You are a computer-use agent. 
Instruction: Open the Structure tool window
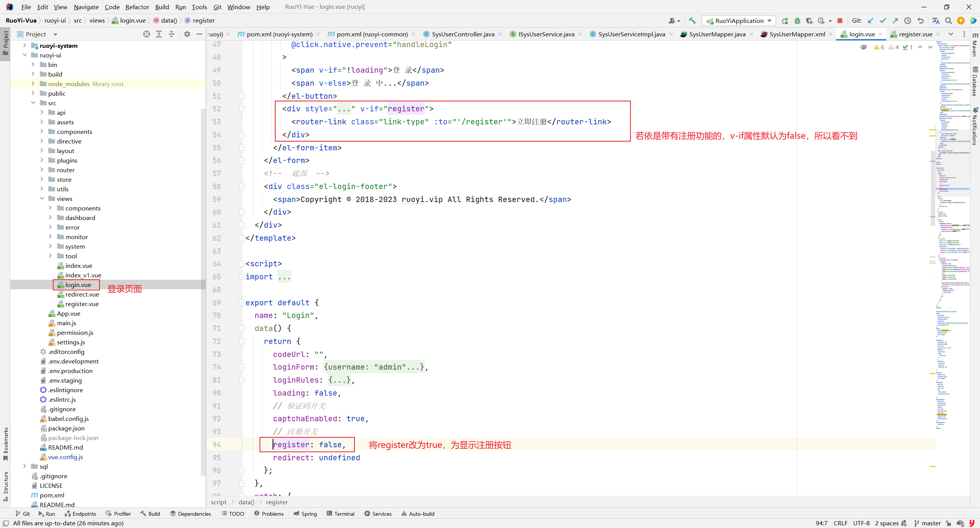pyautogui.click(x=5, y=486)
